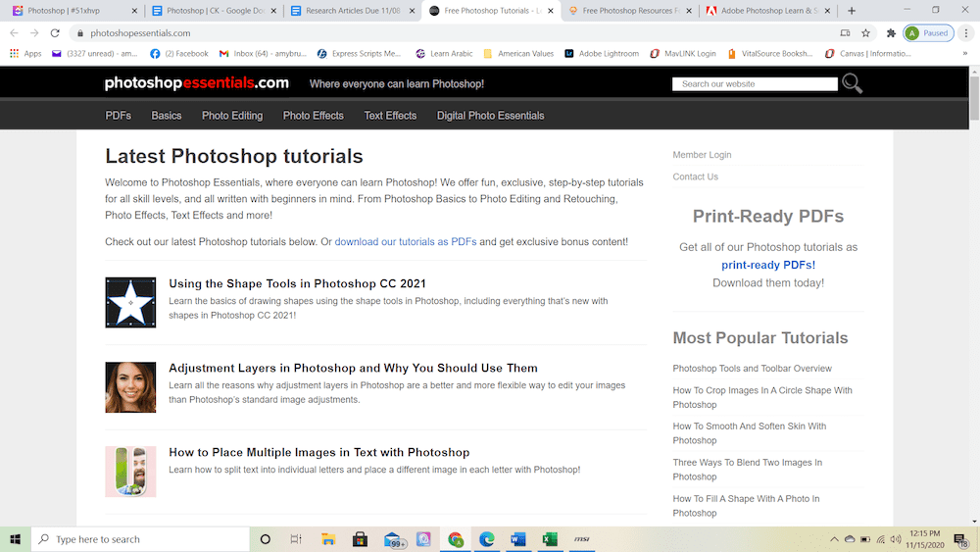Open a new browser tab
Viewport: 980px width, 552px height.
[x=852, y=11]
